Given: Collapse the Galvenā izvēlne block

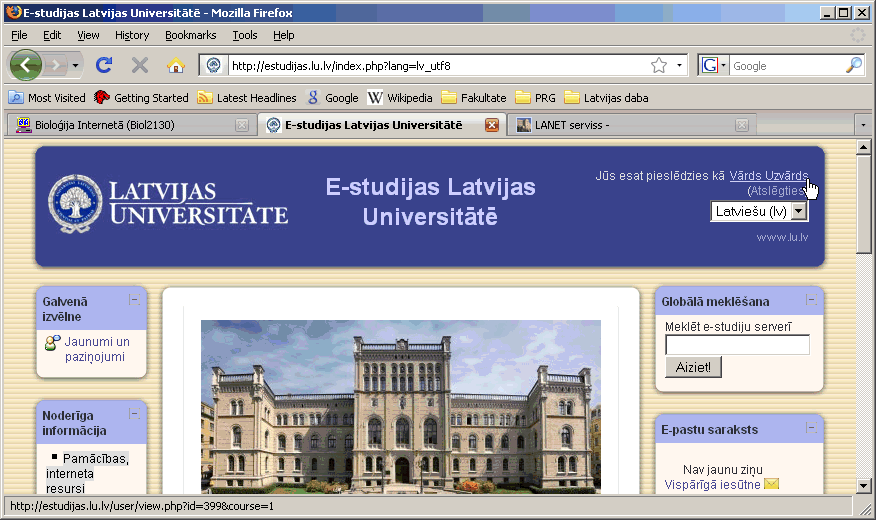Looking at the screenshot, I should tap(134, 300).
